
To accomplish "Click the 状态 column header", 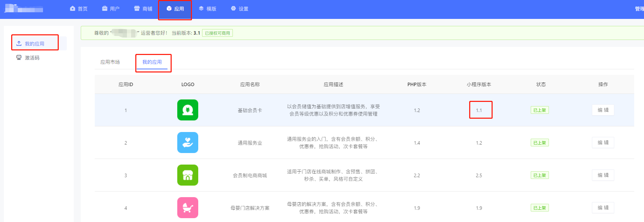I will pyautogui.click(x=541, y=84).
